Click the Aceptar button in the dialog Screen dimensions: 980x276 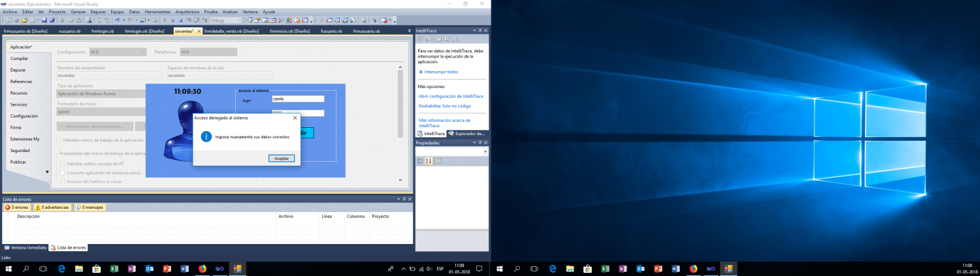point(282,158)
